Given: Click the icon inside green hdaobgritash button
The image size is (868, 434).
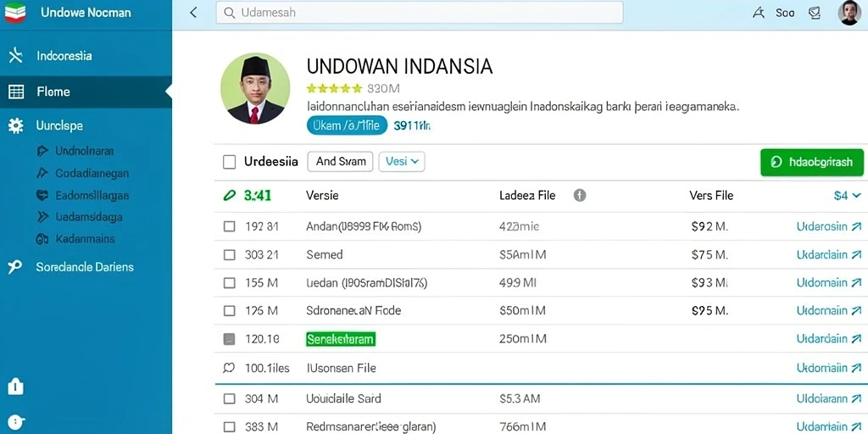Looking at the screenshot, I should point(776,162).
